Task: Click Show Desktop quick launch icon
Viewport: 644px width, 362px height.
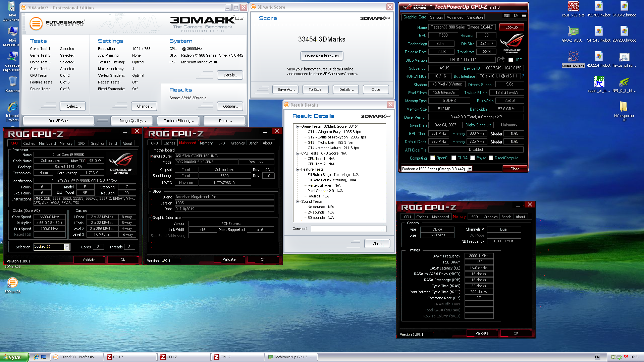Action: click(x=44, y=357)
